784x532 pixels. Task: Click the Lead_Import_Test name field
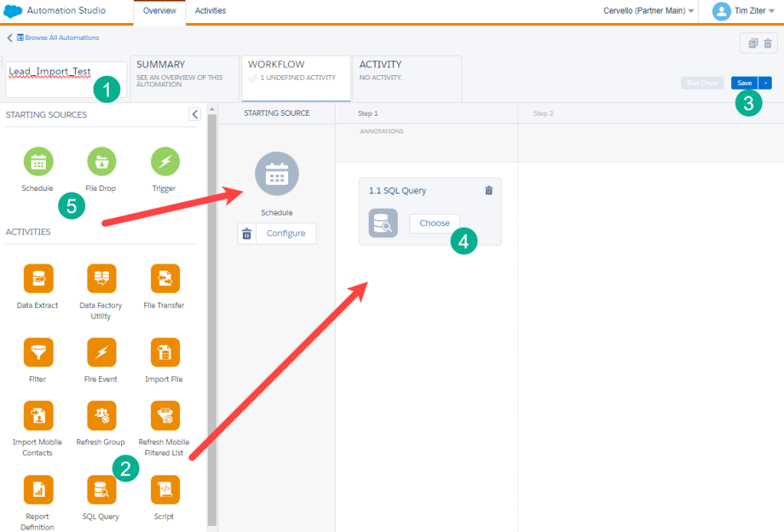tap(66, 79)
